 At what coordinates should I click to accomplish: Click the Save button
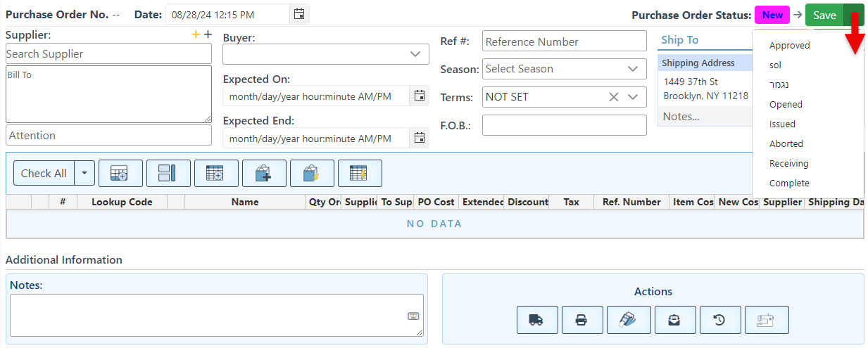pos(824,15)
